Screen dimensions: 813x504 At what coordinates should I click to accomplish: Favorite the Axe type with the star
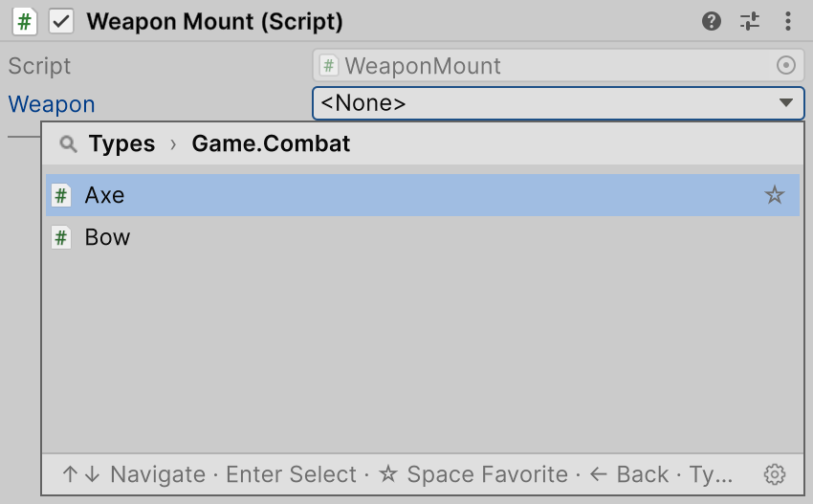(775, 195)
